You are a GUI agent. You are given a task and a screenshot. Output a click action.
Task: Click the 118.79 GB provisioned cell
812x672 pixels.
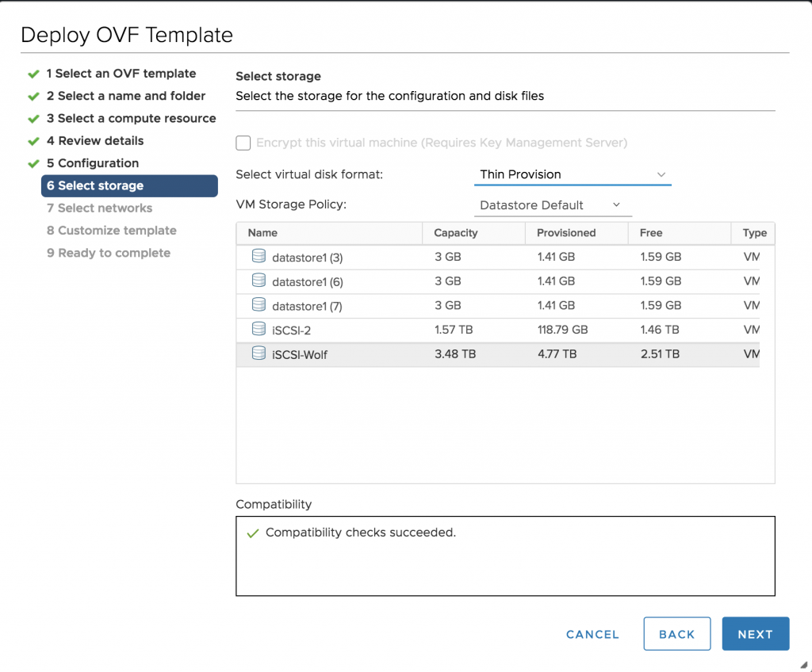[562, 330]
